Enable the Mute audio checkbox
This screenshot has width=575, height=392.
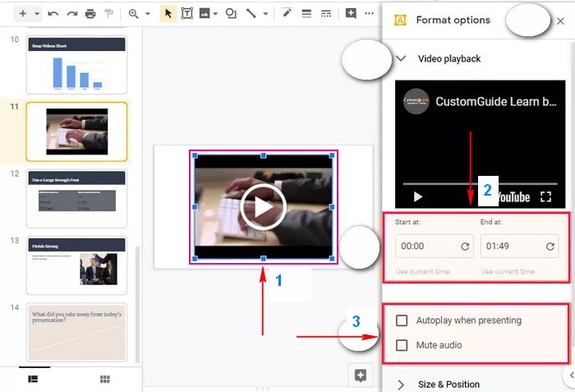(402, 345)
